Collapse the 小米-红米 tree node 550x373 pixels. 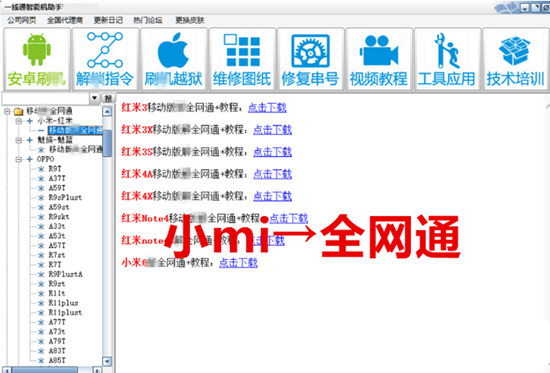pyautogui.click(x=19, y=121)
